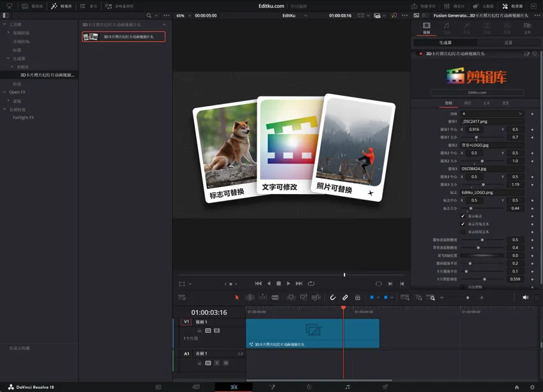
Task: Uncheck the 显示标志 checkbox
Action: (x=463, y=216)
